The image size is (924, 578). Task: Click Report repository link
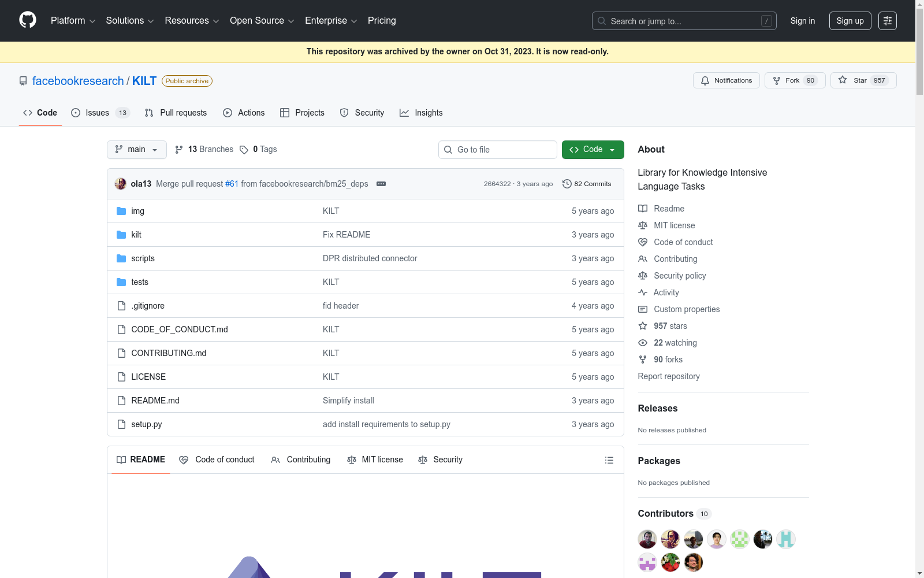(x=669, y=376)
